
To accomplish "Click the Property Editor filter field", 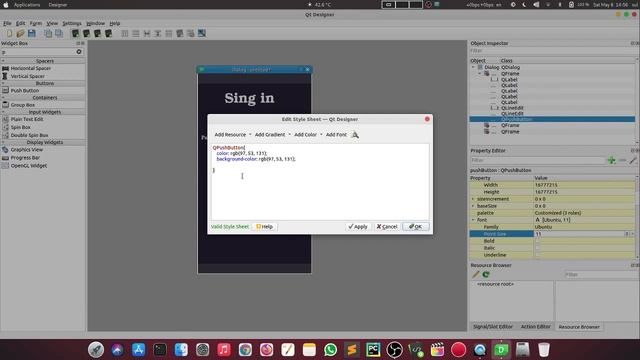I will click(x=537, y=160).
